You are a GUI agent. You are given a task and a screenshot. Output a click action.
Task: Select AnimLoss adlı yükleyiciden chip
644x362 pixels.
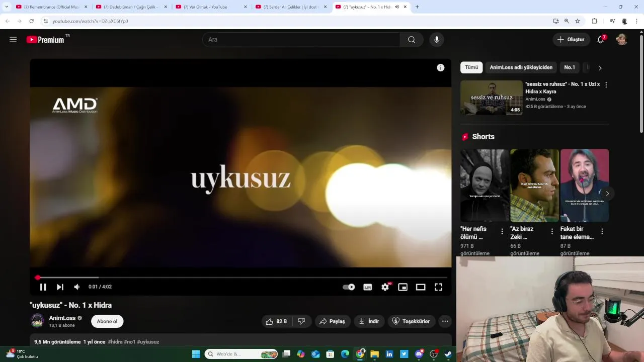[x=521, y=67]
